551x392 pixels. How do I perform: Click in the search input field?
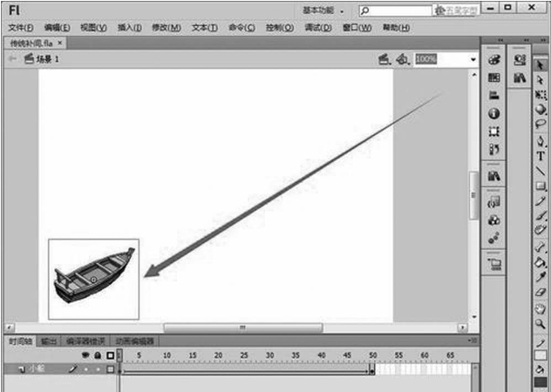pyautogui.click(x=396, y=10)
